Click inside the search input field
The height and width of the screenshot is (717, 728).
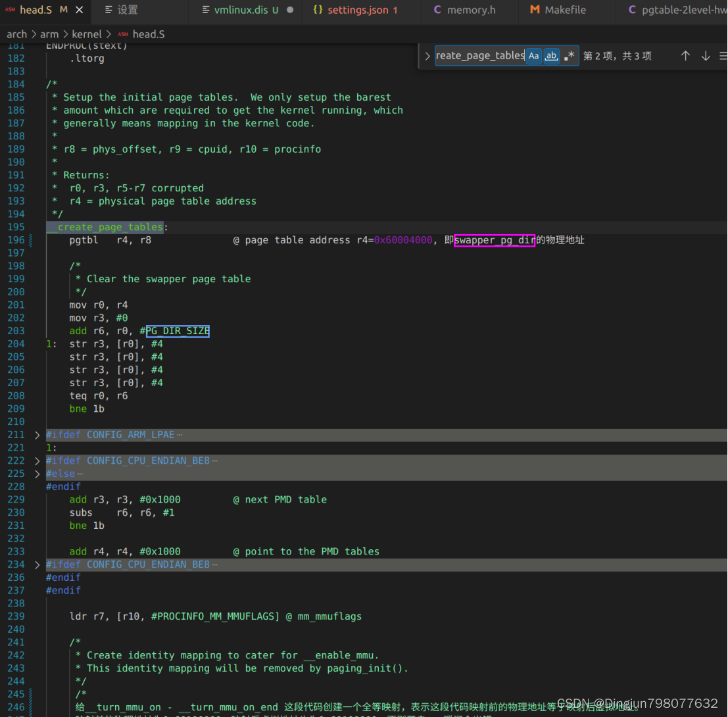pyautogui.click(x=480, y=55)
